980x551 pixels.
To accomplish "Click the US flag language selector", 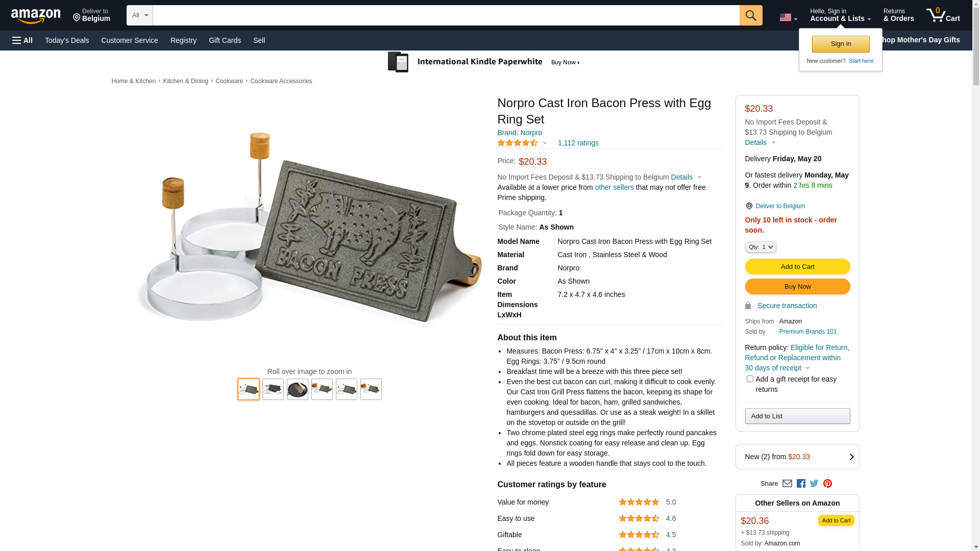I will (788, 17).
